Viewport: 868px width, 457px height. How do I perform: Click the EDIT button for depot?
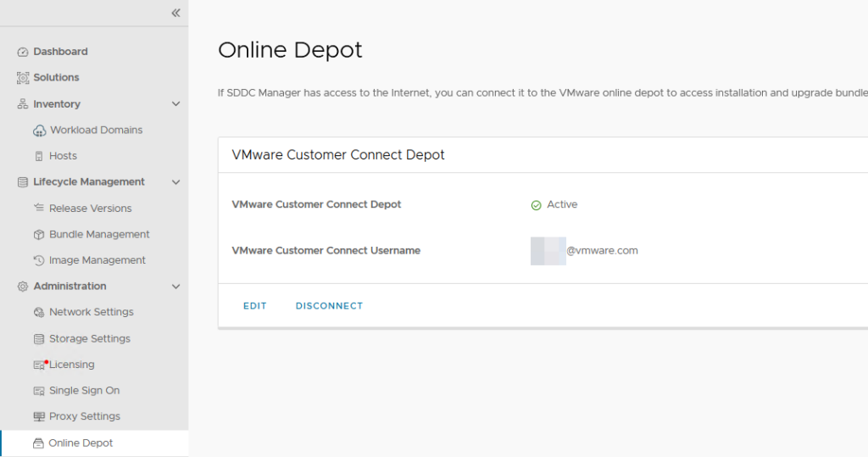coord(254,306)
